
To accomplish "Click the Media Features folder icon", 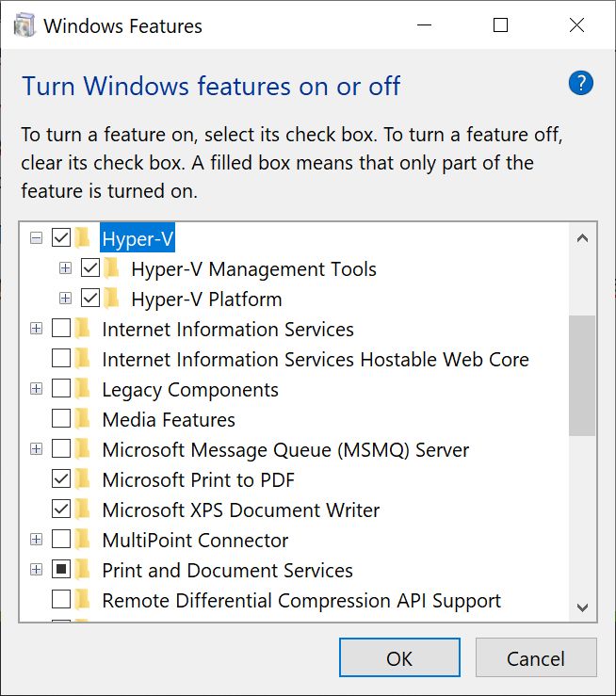I will pos(82,419).
